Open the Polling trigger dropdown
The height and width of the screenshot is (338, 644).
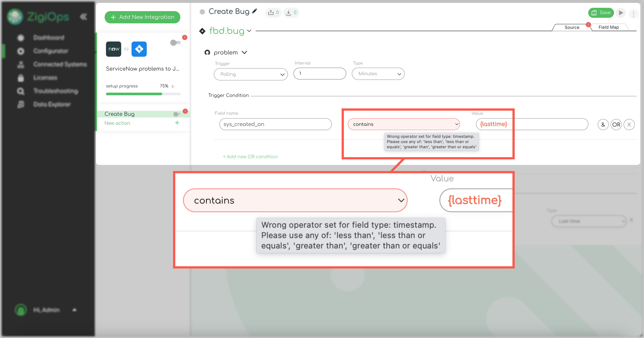250,74
